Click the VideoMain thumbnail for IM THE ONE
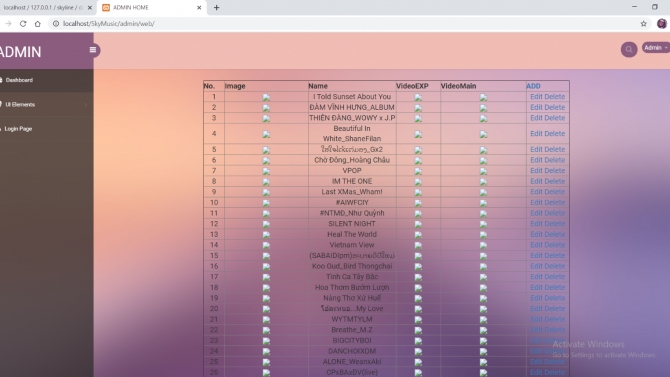Image resolution: width=670 pixels, height=377 pixels. (483, 182)
